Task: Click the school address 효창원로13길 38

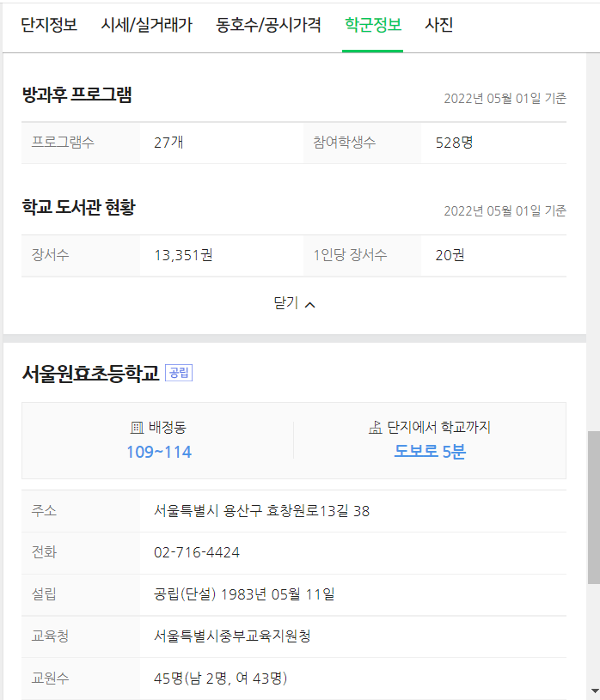Action: (x=265, y=510)
